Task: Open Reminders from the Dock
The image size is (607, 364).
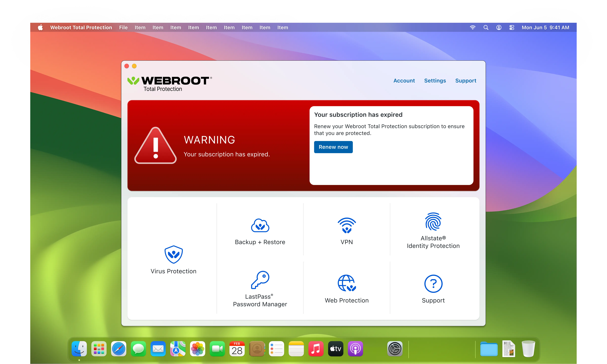Action: pyautogui.click(x=276, y=349)
